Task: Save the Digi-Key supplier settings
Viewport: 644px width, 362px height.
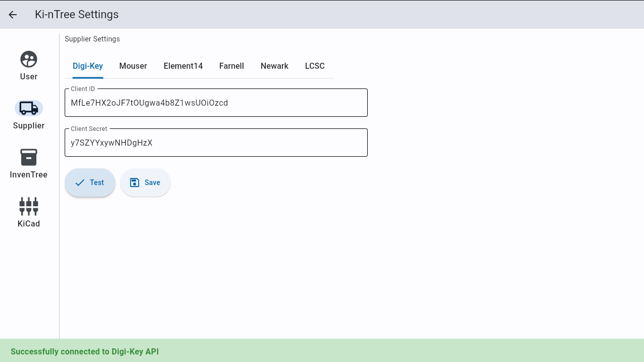Action: 145,183
